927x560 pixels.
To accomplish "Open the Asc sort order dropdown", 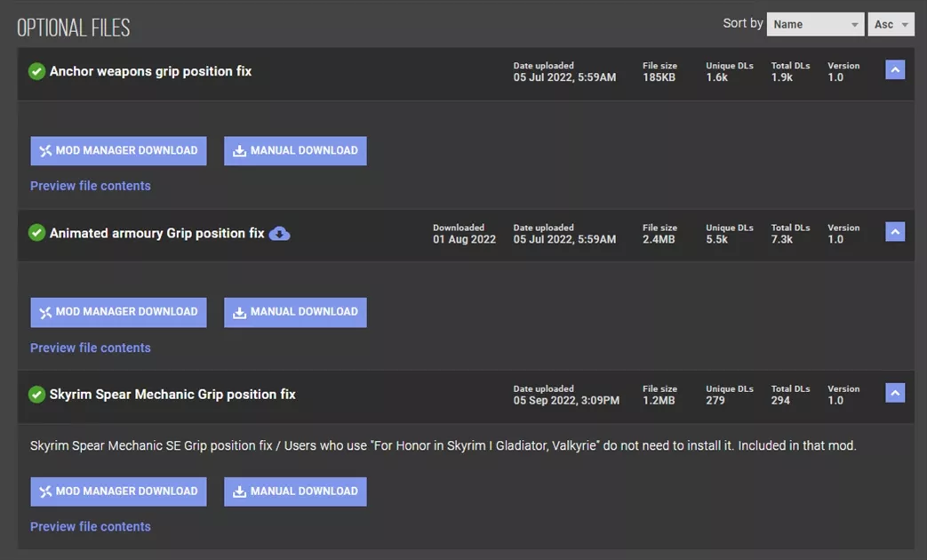I will pos(891,24).
